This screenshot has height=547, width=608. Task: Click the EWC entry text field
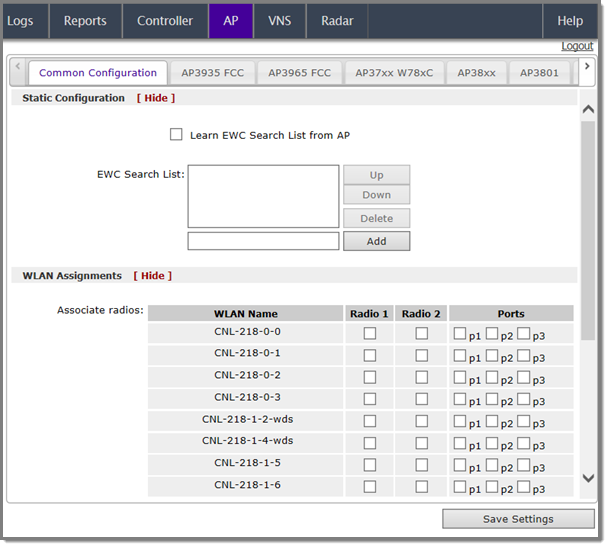click(x=263, y=241)
